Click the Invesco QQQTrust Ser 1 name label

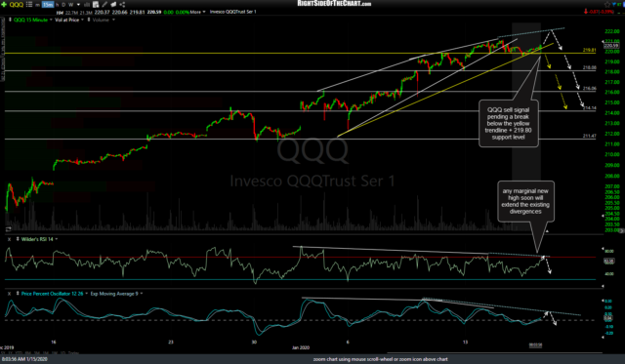[232, 12]
